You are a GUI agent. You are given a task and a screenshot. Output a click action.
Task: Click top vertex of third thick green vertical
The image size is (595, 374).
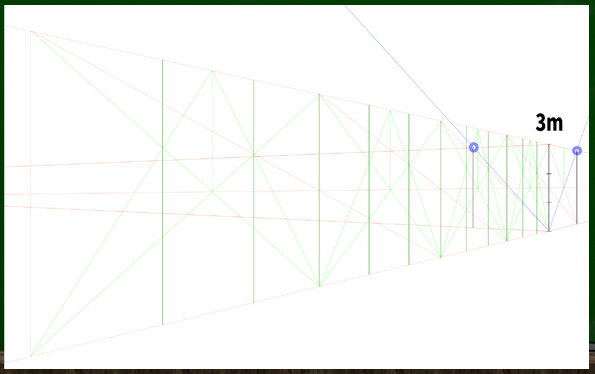pyautogui.click(x=320, y=94)
